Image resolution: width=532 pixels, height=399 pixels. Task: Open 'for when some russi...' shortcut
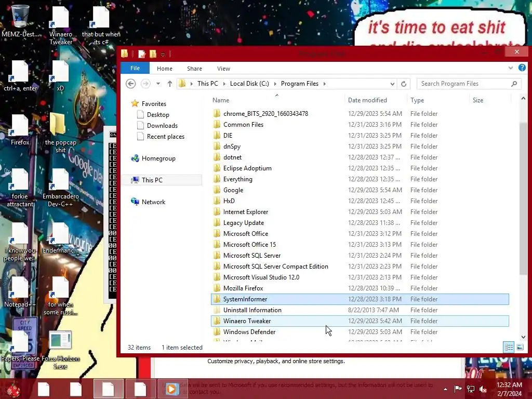pyautogui.click(x=60, y=296)
